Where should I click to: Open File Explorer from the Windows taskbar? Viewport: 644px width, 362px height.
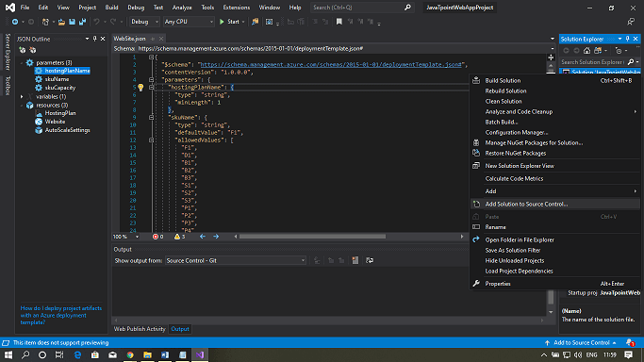[x=147, y=354]
